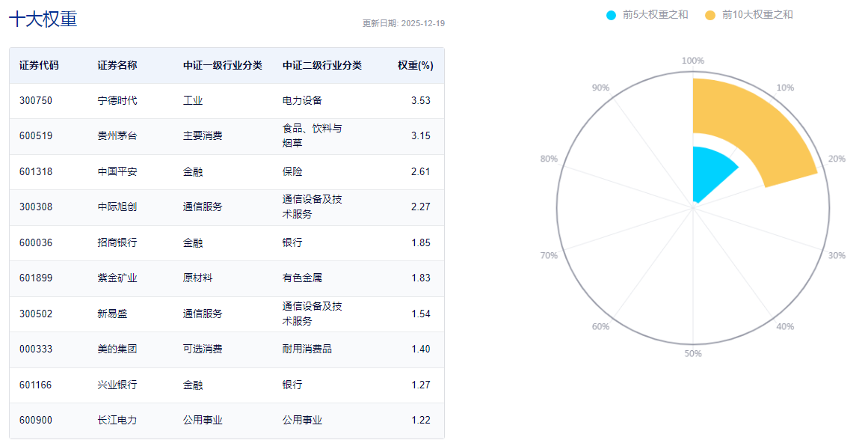The height and width of the screenshot is (443, 868).
Task: Click the 证券代码 column header
Action: (x=39, y=65)
